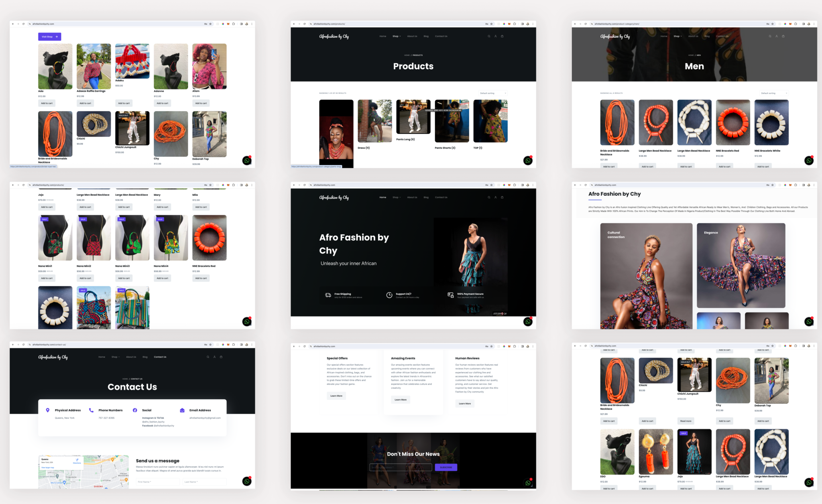The image size is (822, 504).
Task: Click the newsletter email input field
Action: click(x=400, y=467)
